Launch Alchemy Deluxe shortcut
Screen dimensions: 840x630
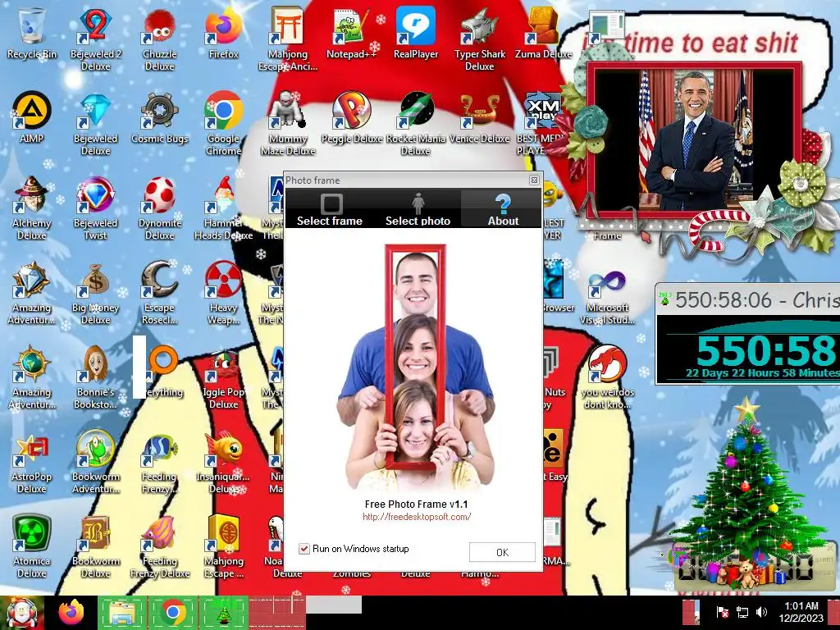pos(32,208)
